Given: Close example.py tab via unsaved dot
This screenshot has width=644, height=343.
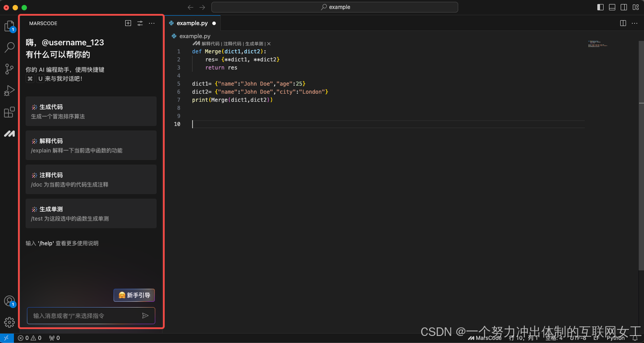Looking at the screenshot, I should click(x=214, y=23).
